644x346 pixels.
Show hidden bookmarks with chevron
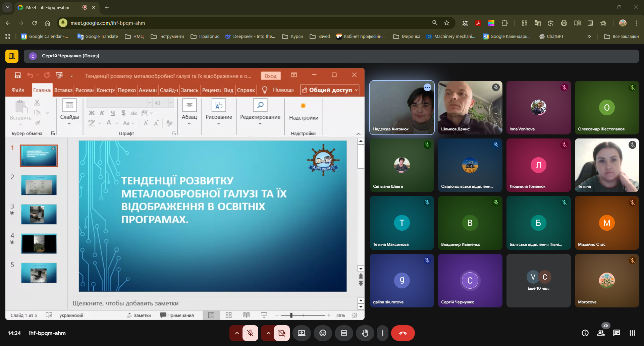coord(589,37)
